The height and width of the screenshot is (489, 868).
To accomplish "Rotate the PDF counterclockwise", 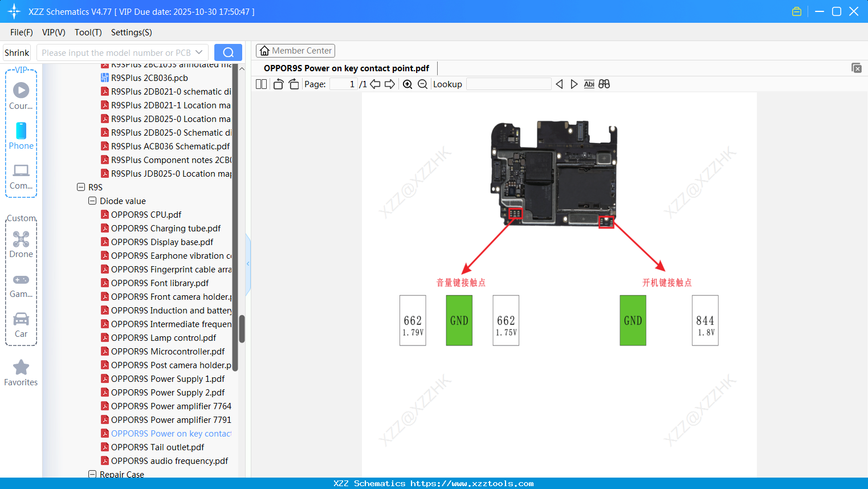I will [x=278, y=84].
